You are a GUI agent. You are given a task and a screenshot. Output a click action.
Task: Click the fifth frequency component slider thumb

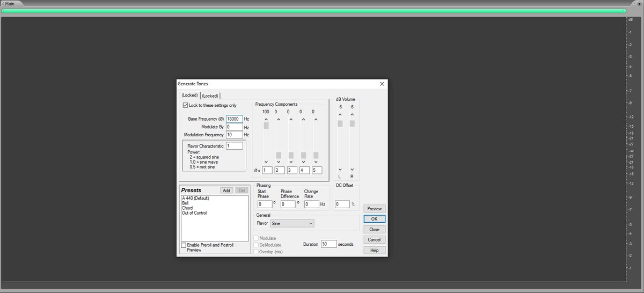click(315, 156)
